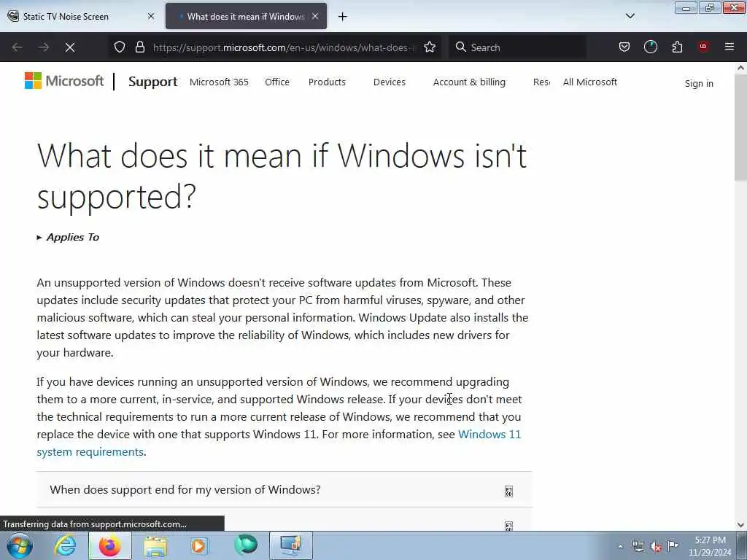747x560 pixels.
Task: Open the Support home link
Action: 153,82
